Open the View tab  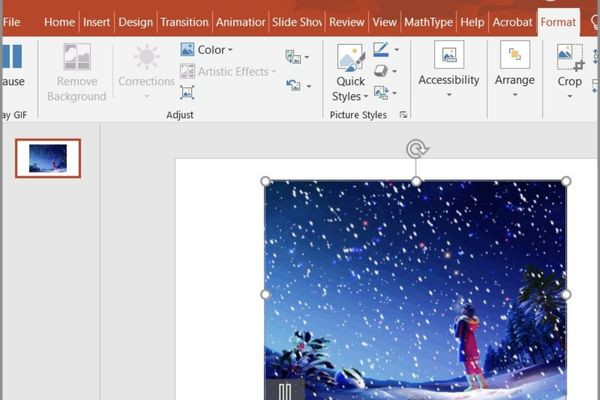(x=385, y=22)
